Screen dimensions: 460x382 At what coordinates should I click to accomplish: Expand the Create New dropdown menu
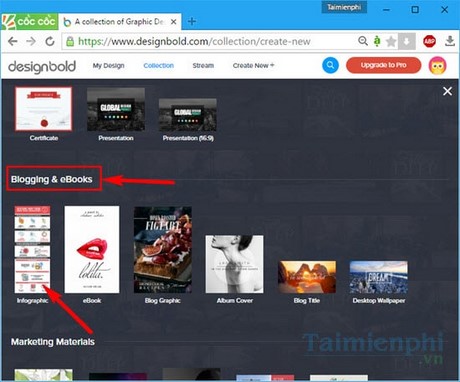tap(253, 65)
